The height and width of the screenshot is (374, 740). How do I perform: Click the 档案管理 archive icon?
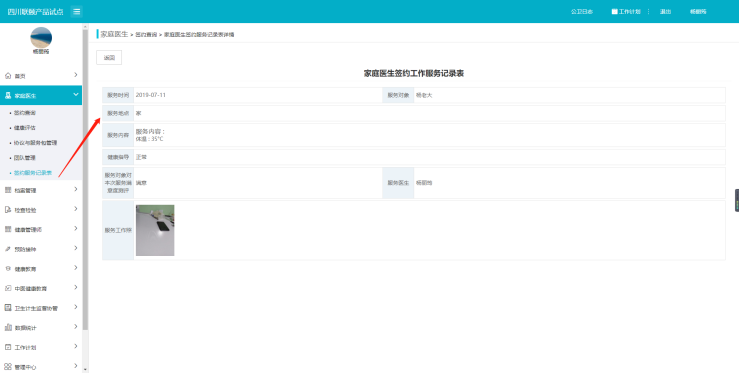tap(8, 190)
